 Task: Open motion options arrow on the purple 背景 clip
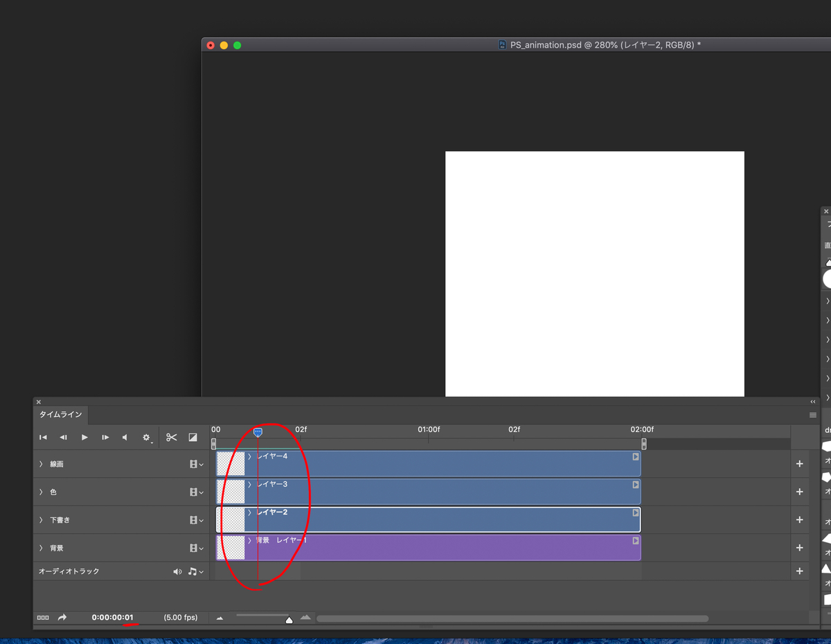[635, 540]
